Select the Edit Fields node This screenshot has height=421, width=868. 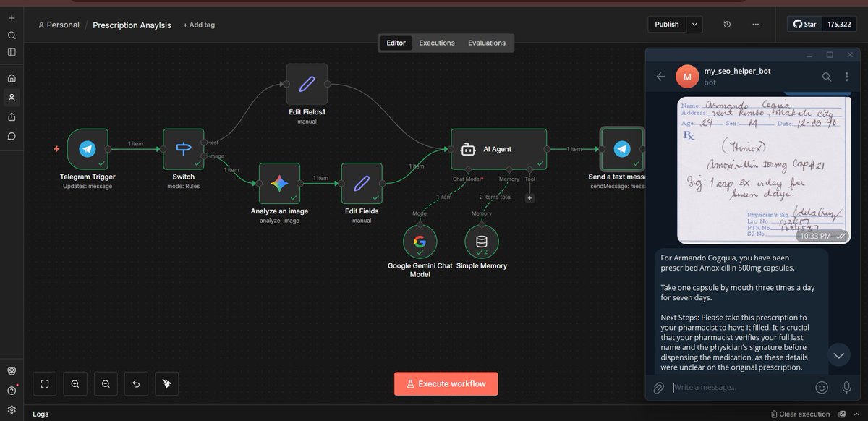tap(362, 184)
